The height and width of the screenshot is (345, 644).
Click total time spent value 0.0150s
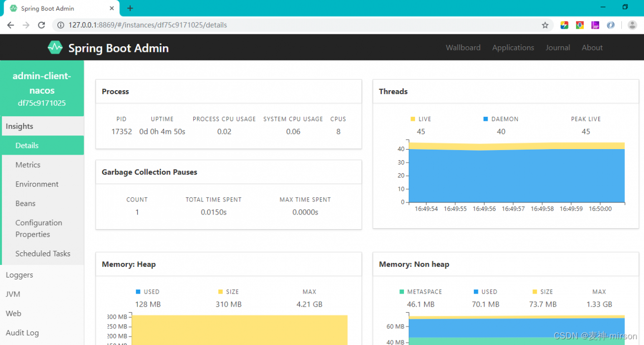[214, 212]
